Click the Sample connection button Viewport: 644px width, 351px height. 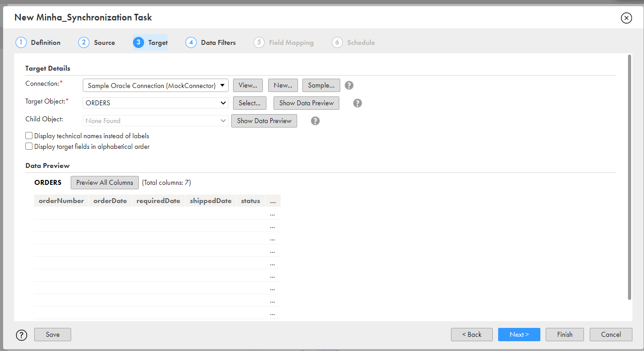(321, 85)
